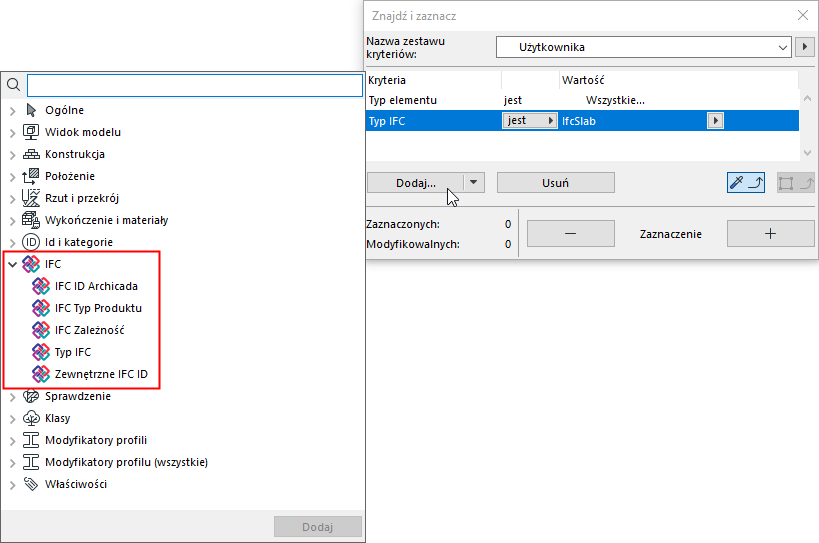
Task: Select Typ IFC tree item
Action: 73,352
